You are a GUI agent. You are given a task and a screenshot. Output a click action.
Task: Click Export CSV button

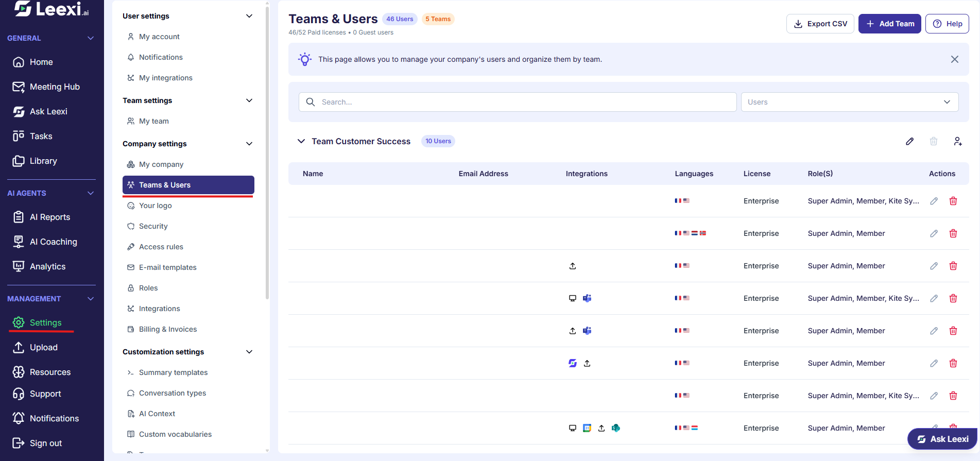tap(820, 24)
